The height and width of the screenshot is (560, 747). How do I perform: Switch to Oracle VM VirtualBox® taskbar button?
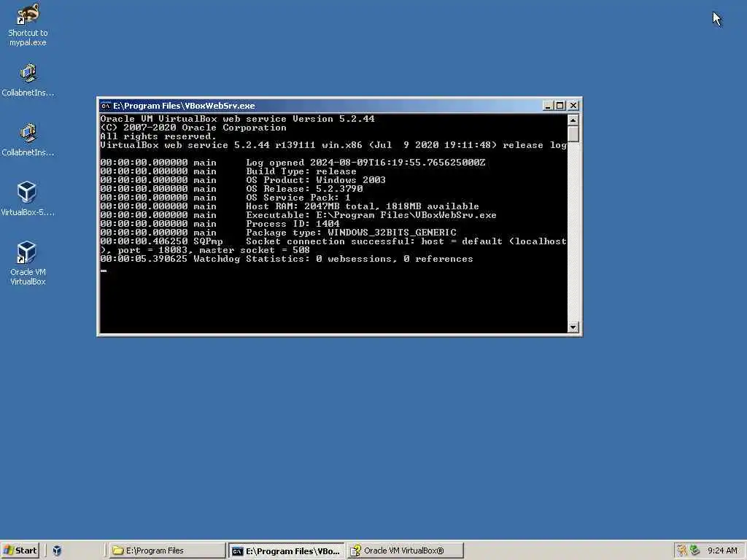point(405,551)
